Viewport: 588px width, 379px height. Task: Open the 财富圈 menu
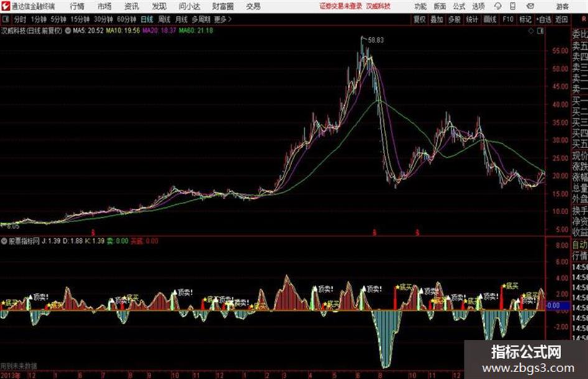point(223,6)
